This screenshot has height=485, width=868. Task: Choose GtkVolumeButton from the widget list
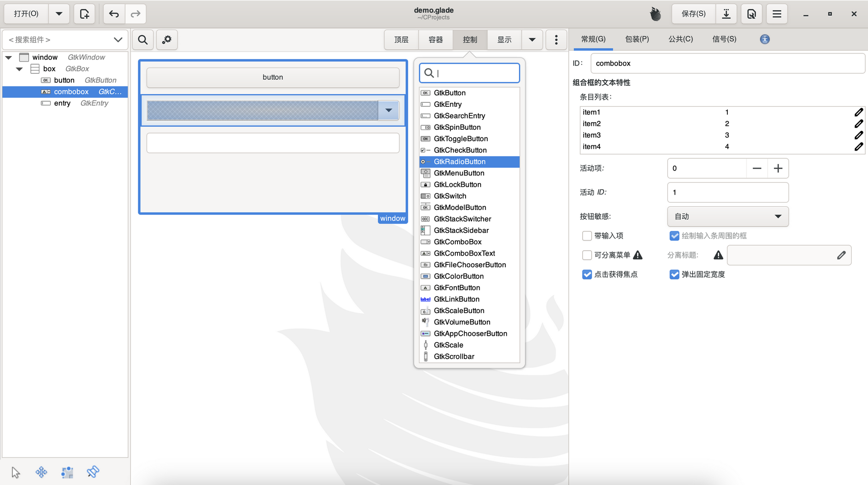tap(469, 322)
